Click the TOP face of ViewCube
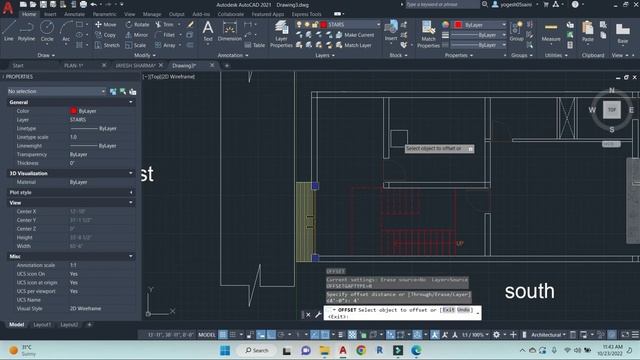Viewport: 640px width, 360px height. 611,109
